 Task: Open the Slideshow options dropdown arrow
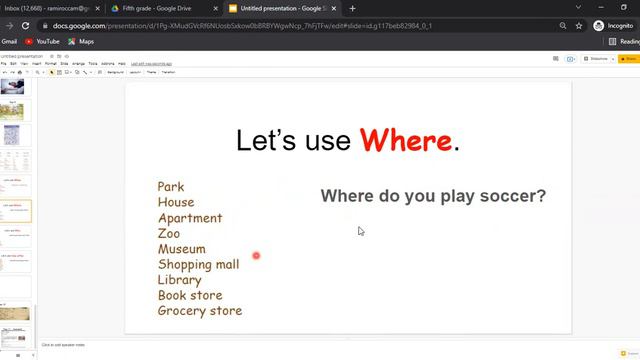click(613, 59)
